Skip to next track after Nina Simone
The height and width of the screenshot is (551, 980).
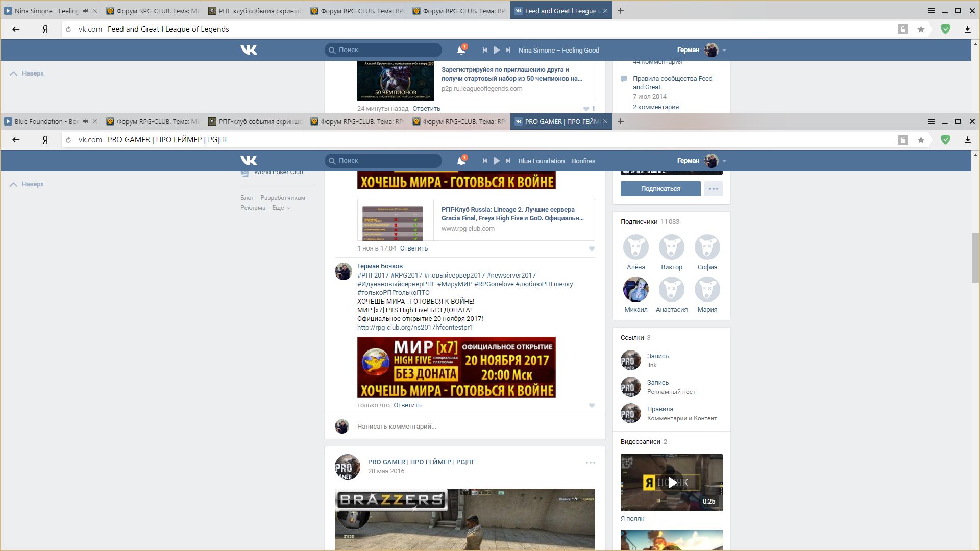tap(508, 50)
